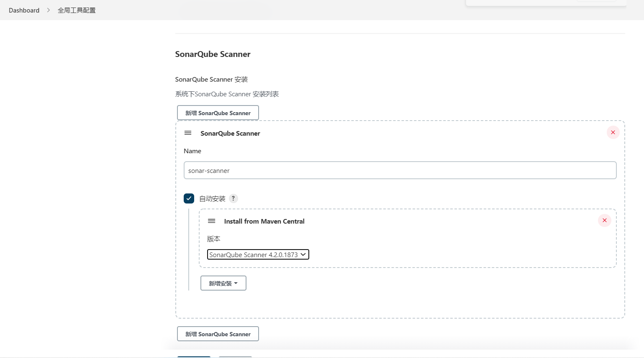Screen dimensions: 644x358
Task: Click the Install from Maven Central title
Action: pyautogui.click(x=264, y=221)
